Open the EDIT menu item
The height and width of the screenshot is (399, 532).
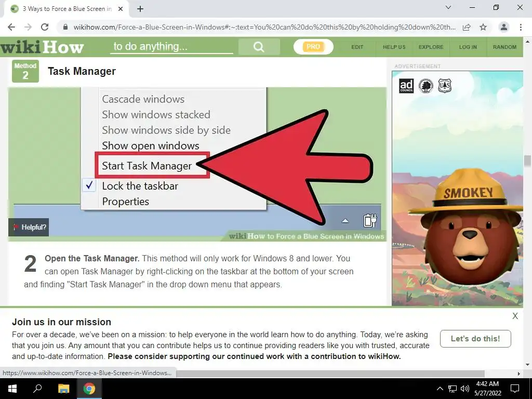[x=357, y=47]
